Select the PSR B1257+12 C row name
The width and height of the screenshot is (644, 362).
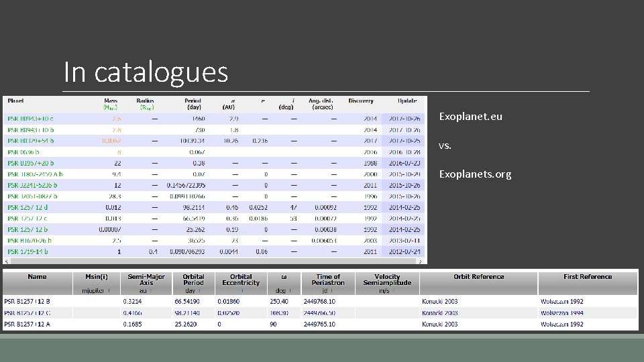tap(27, 313)
